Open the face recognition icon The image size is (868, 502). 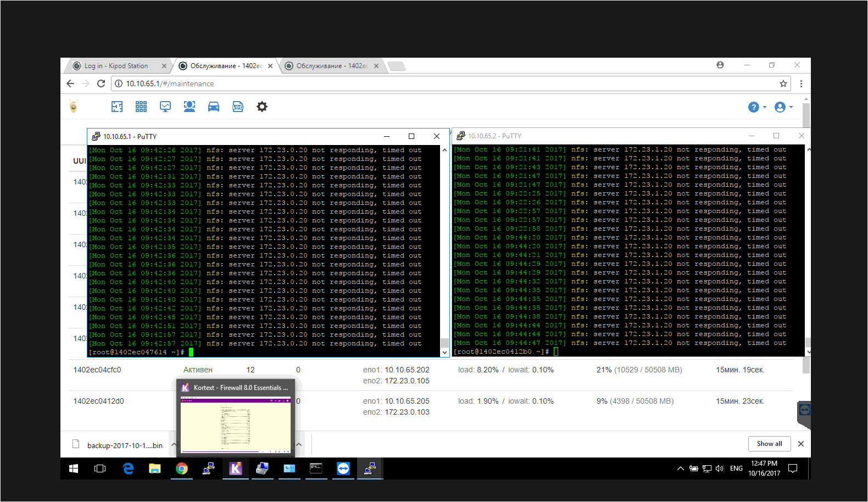tap(190, 107)
